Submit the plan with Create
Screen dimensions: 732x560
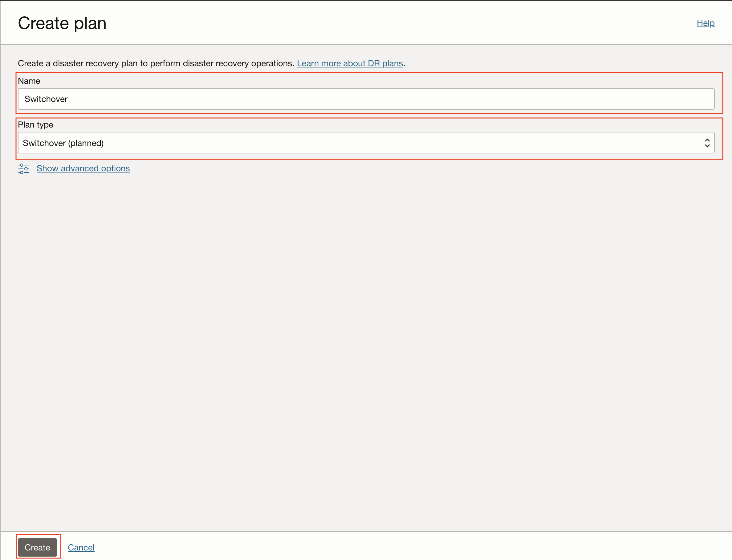click(x=37, y=547)
